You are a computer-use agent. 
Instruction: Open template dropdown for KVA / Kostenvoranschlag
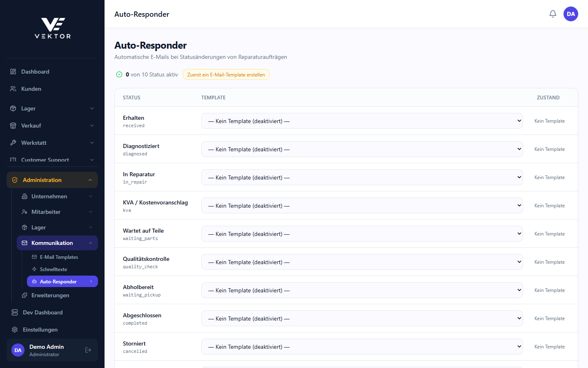[x=362, y=206]
